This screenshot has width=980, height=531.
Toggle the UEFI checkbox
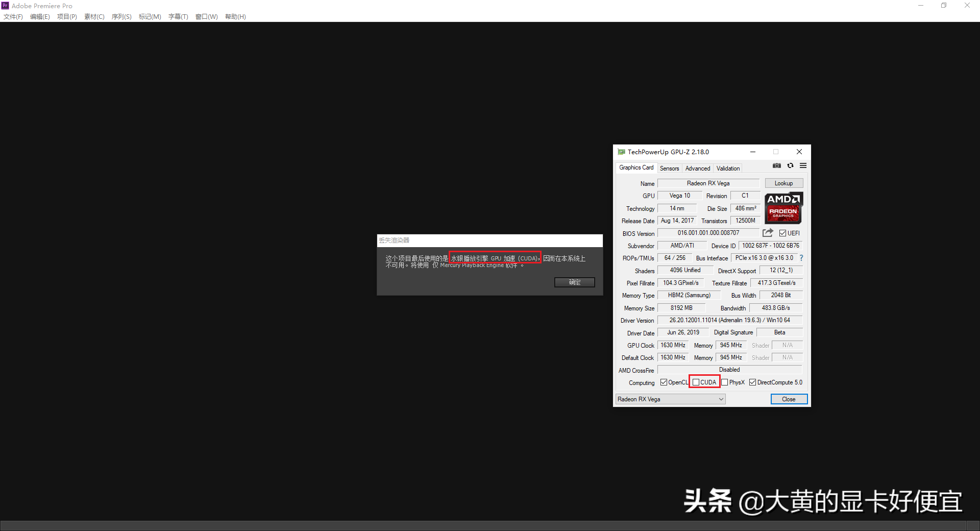pos(782,233)
